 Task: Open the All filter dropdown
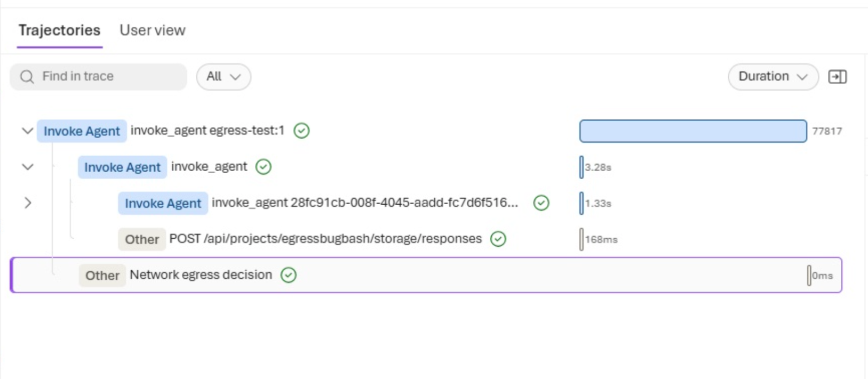click(224, 77)
